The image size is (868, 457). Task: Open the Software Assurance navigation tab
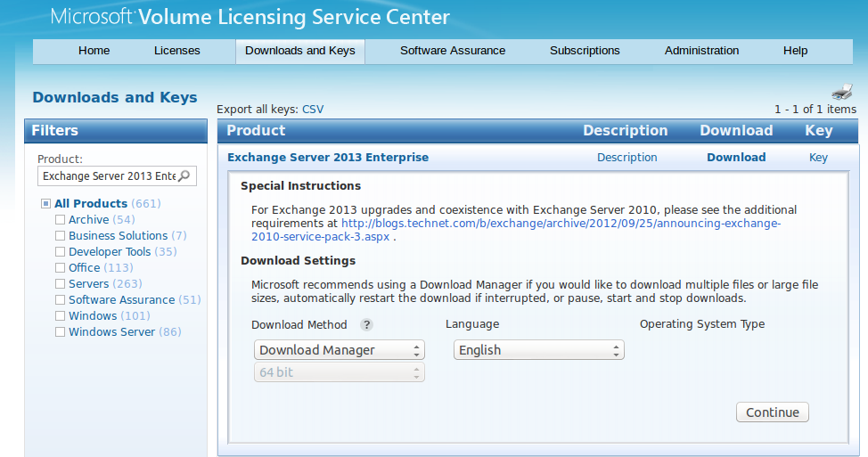pyautogui.click(x=453, y=51)
